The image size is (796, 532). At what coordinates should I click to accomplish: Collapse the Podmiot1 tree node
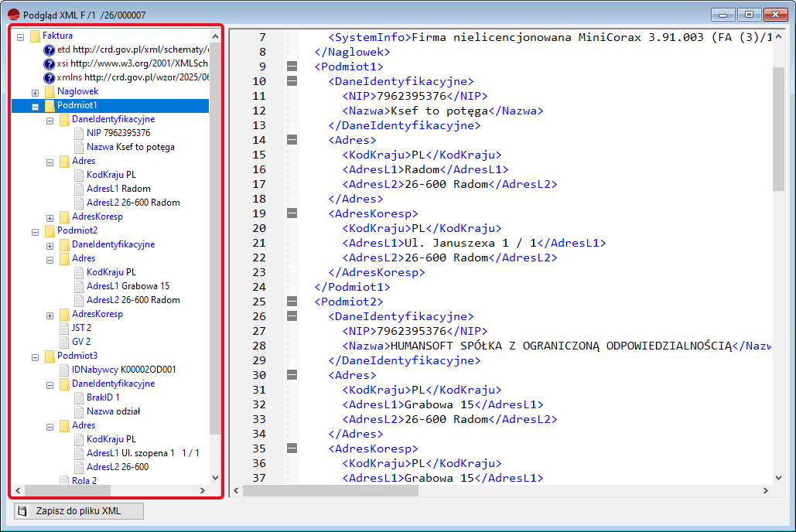tap(35, 107)
